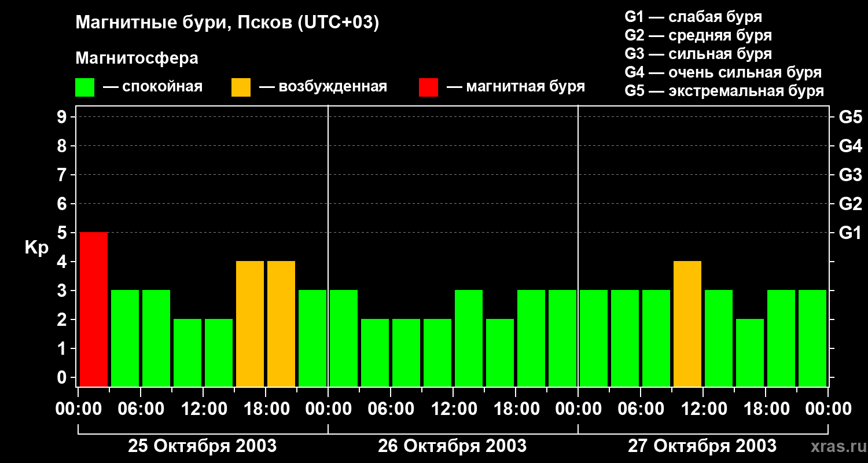Click the right axis label G1
This screenshot has height=463, width=868.
(850, 233)
